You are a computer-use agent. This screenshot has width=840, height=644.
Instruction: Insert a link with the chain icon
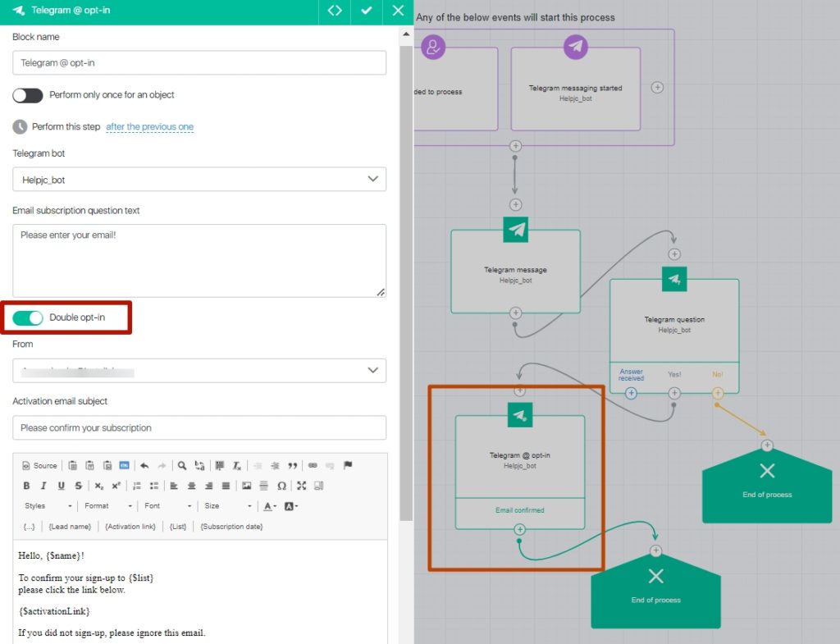point(313,466)
